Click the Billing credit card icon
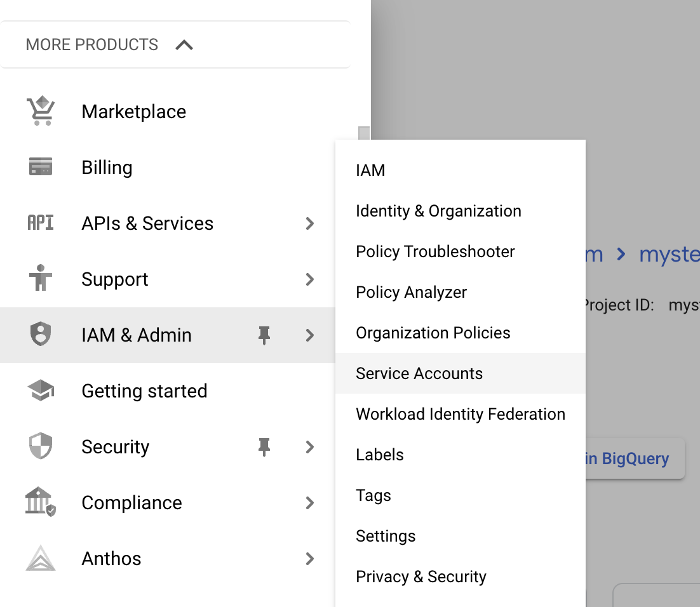The height and width of the screenshot is (607, 700). pyautogui.click(x=41, y=167)
